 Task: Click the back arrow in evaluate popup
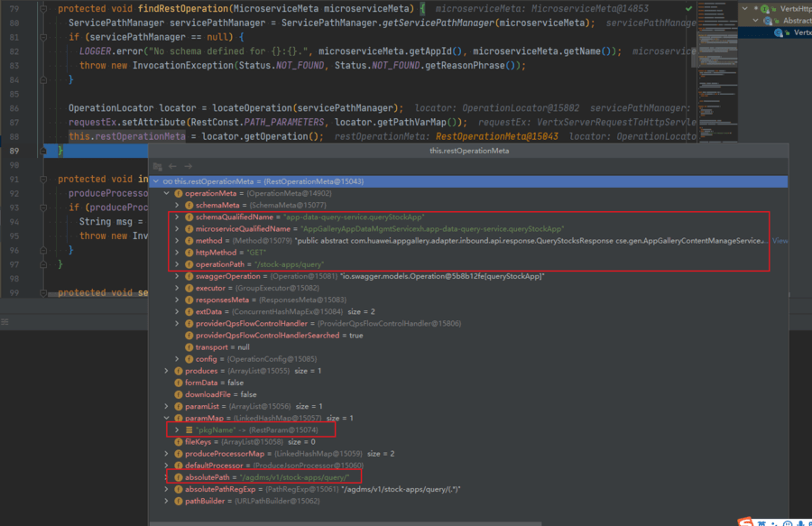(x=172, y=166)
